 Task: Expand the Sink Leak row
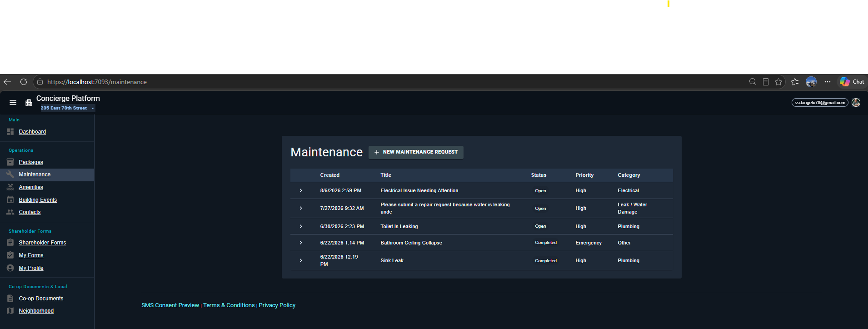(x=301, y=260)
